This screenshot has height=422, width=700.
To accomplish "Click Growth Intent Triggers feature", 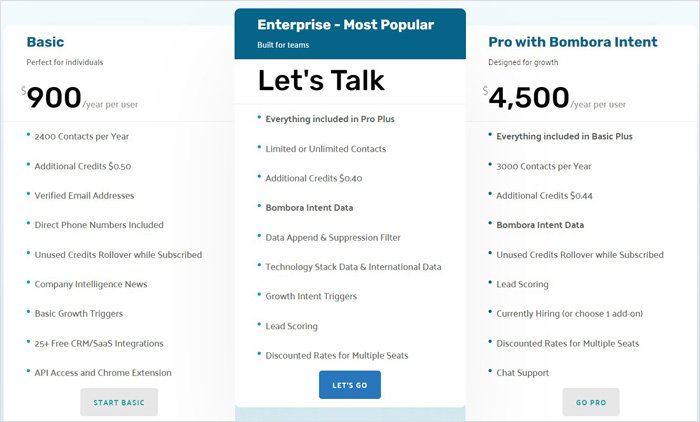I will [311, 296].
